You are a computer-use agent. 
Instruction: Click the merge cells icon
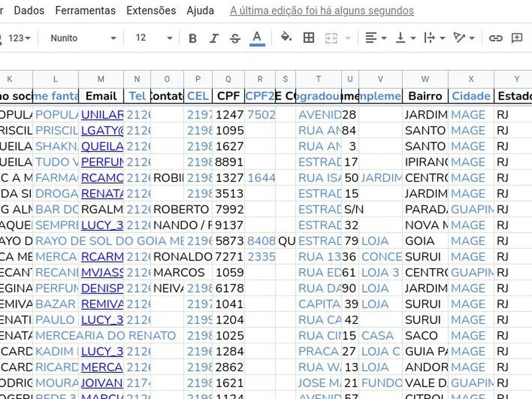[x=331, y=38]
